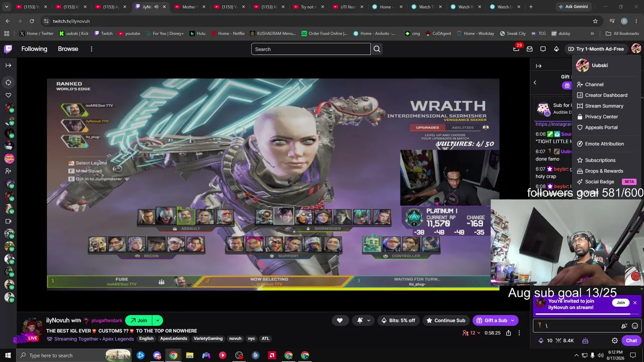Expand the Gift a Sub dropdown arrow
The width and height of the screenshot is (644, 362).
[x=513, y=320]
